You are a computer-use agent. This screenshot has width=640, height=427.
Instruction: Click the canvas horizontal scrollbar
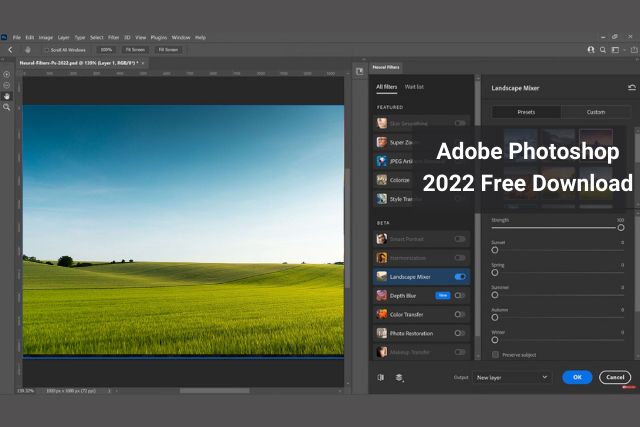215,391
